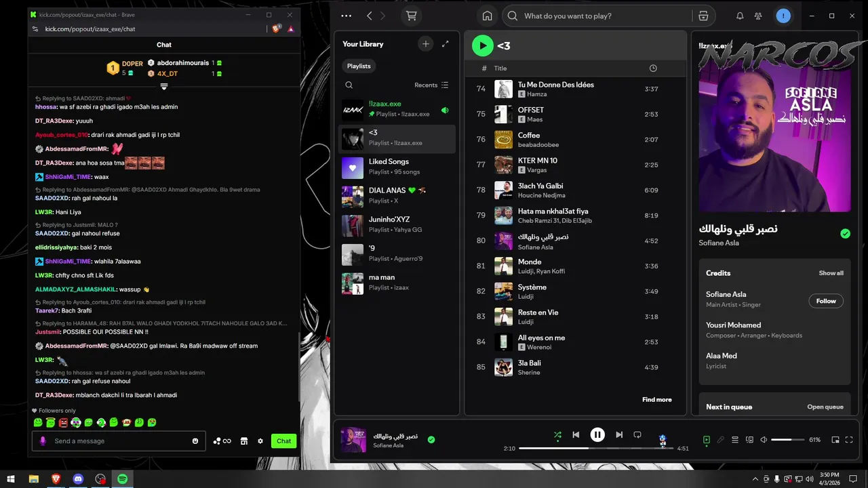Viewport: 868px width, 488px height.
Task: Follow Sofiane Asla in credits
Action: coord(826,301)
